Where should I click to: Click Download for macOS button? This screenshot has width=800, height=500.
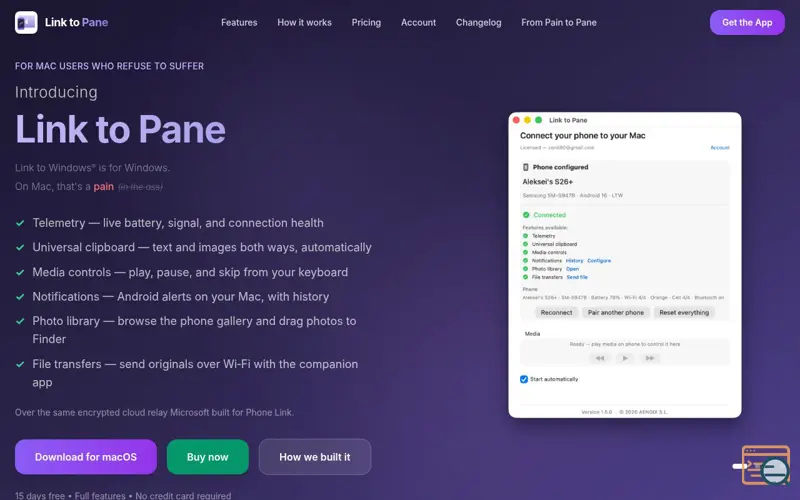pos(86,457)
